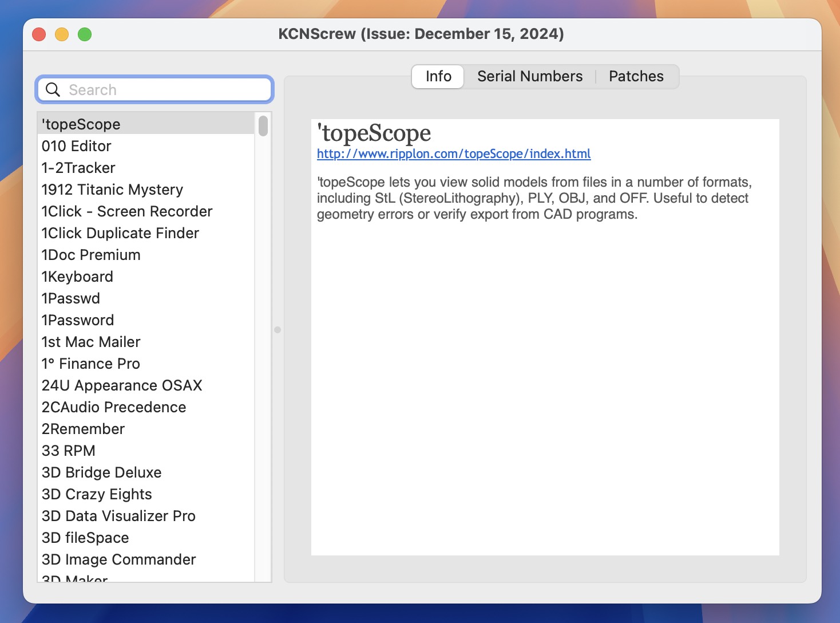Image resolution: width=840 pixels, height=623 pixels.
Task: Select 24U Appearance OSAX entry
Action: point(146,385)
